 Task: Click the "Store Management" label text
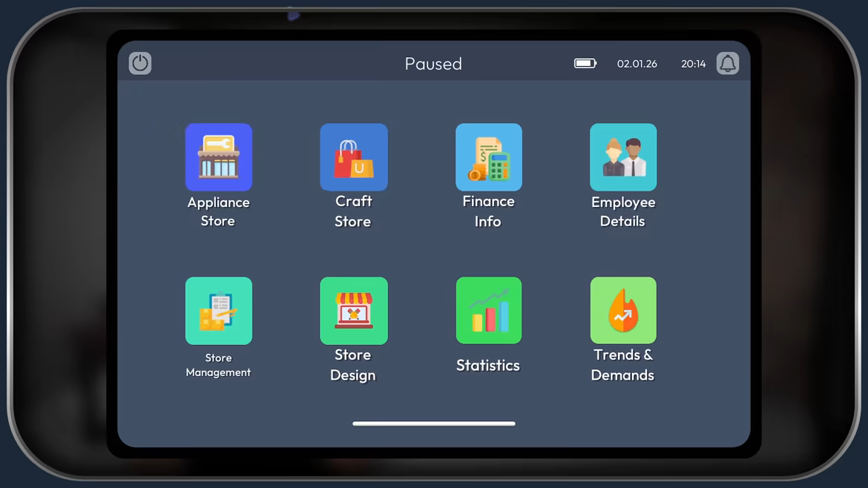point(218,365)
